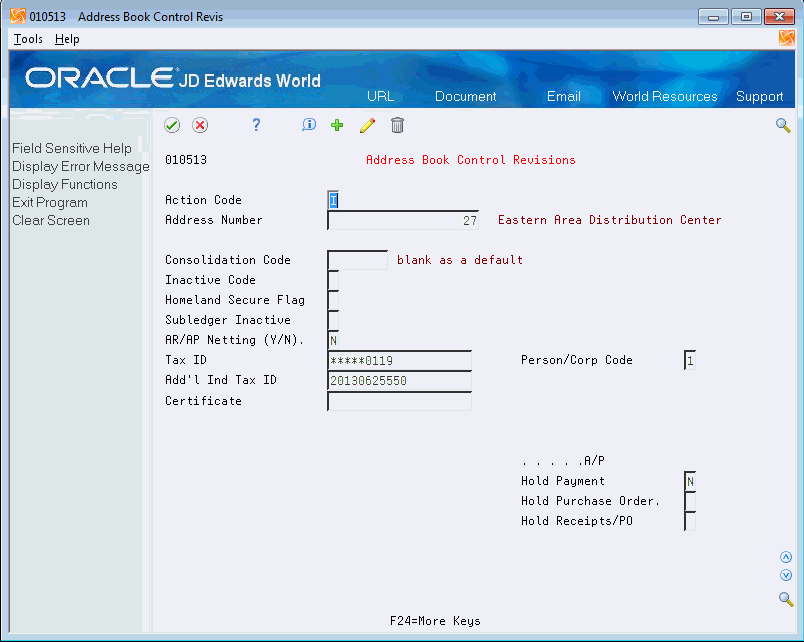Viewport: 804px width, 642px height.
Task: Click the Homeland Secure Flag field
Action: click(x=333, y=300)
